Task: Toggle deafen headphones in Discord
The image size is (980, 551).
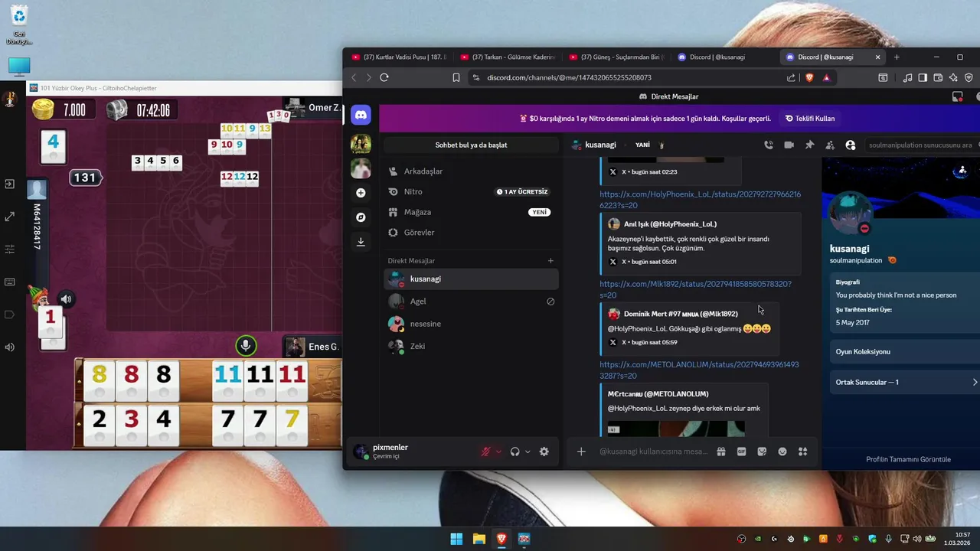Action: [515, 452]
